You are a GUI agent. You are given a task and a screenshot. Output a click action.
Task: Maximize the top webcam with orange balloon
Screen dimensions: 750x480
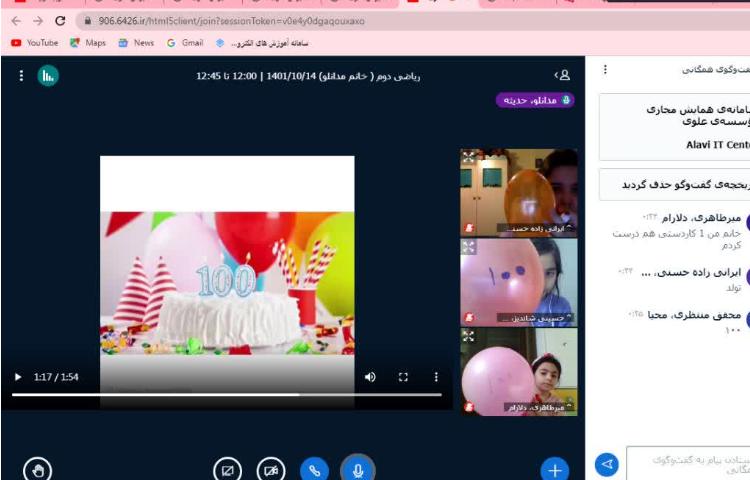coord(468,157)
